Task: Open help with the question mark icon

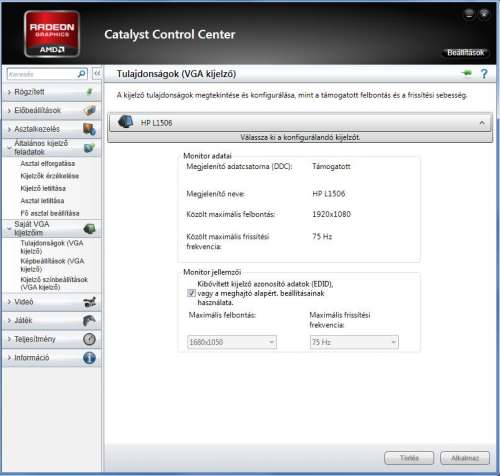Action: 484,74
